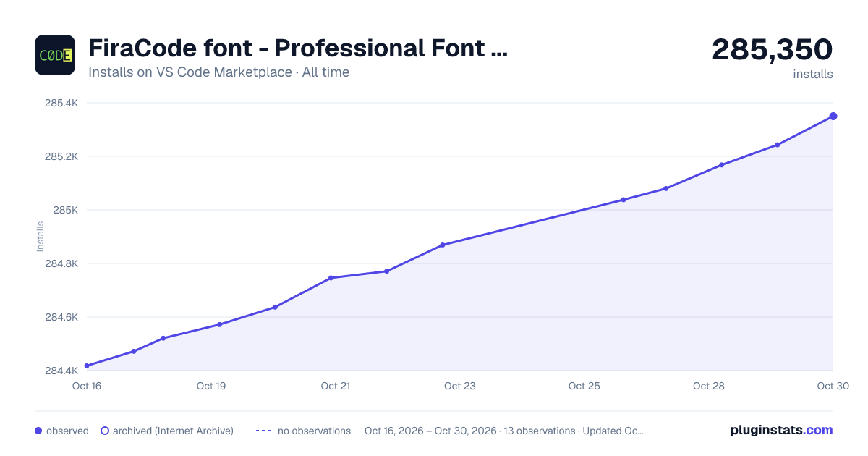Click the observed legend dot
The image size is (868, 456).
[38, 431]
